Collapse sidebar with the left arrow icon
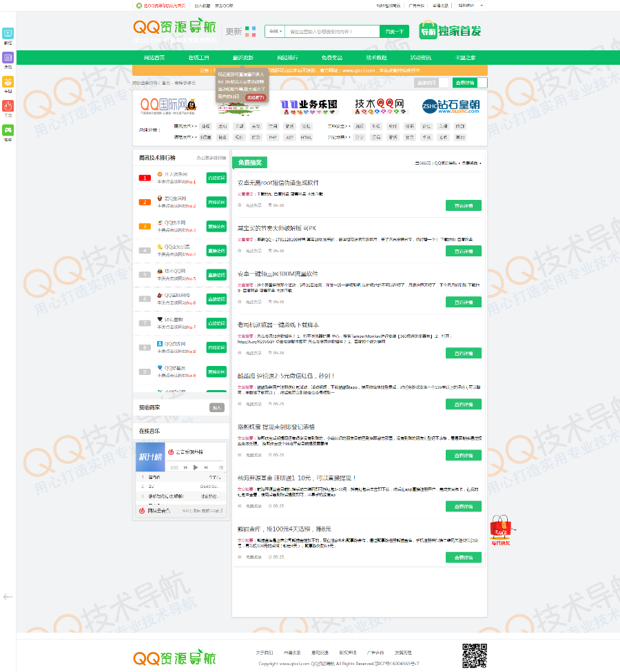Screen dimensions: 620x672 tap(8, 597)
